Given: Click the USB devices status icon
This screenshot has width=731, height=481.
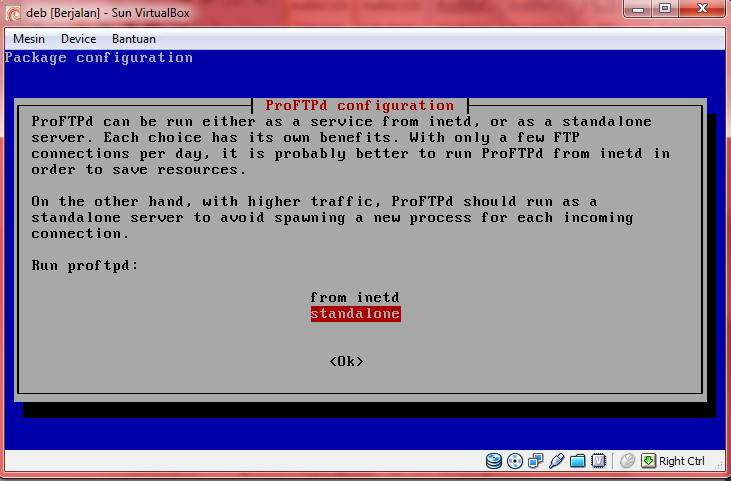Looking at the screenshot, I should (557, 461).
